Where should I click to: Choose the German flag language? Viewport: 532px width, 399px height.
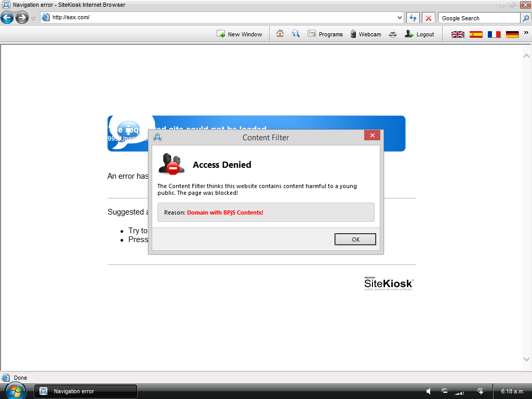pyautogui.click(x=512, y=34)
